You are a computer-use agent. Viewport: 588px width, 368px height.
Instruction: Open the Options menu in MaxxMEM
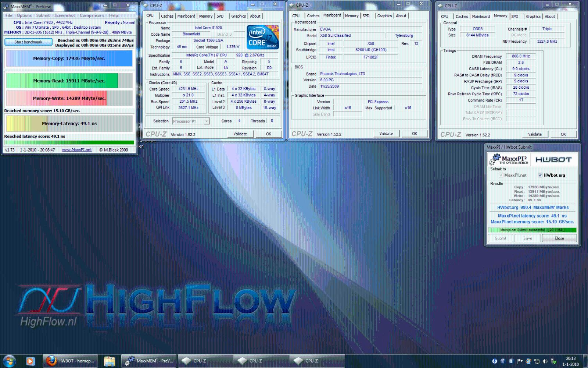[x=24, y=15]
